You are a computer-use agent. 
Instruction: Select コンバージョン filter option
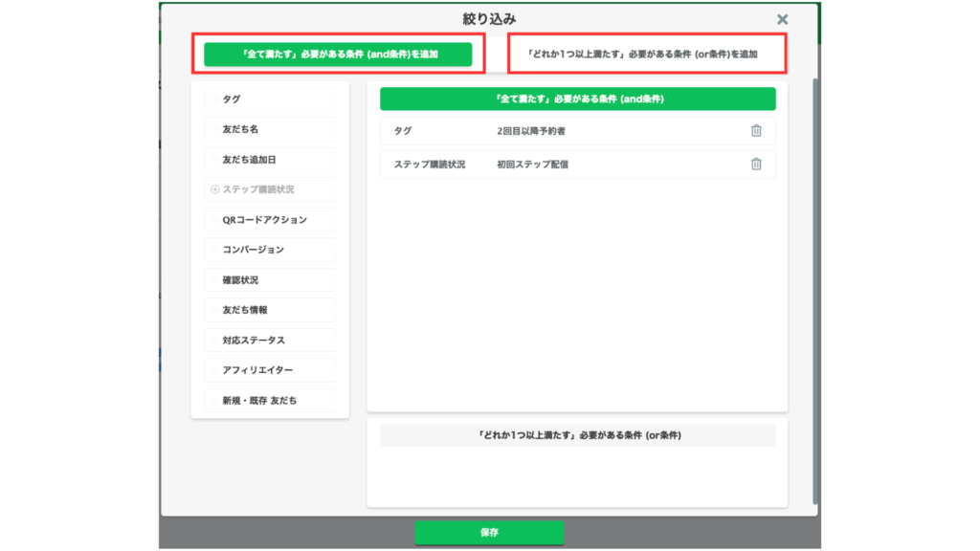pyautogui.click(x=270, y=250)
